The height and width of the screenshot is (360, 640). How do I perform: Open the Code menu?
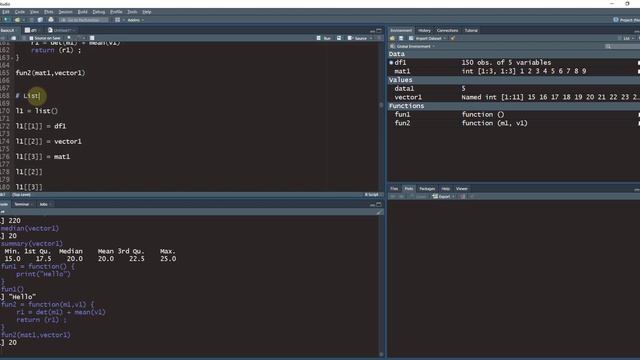coord(20,12)
